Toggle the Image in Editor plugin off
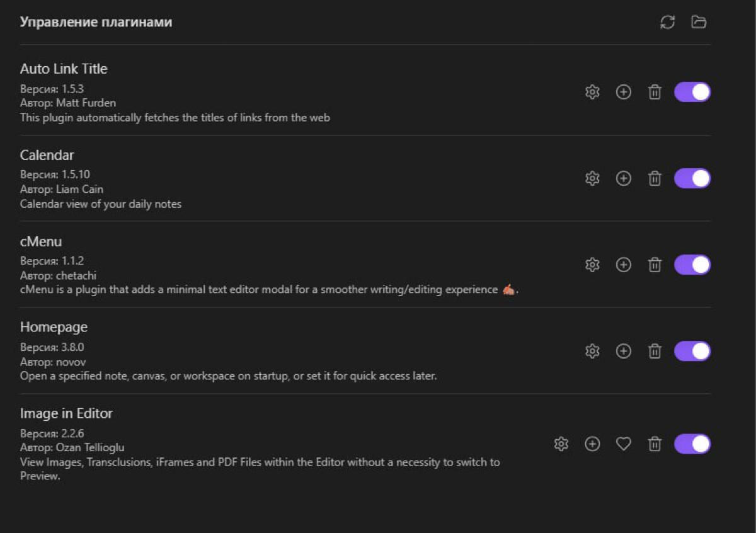This screenshot has width=756, height=533. tap(692, 444)
